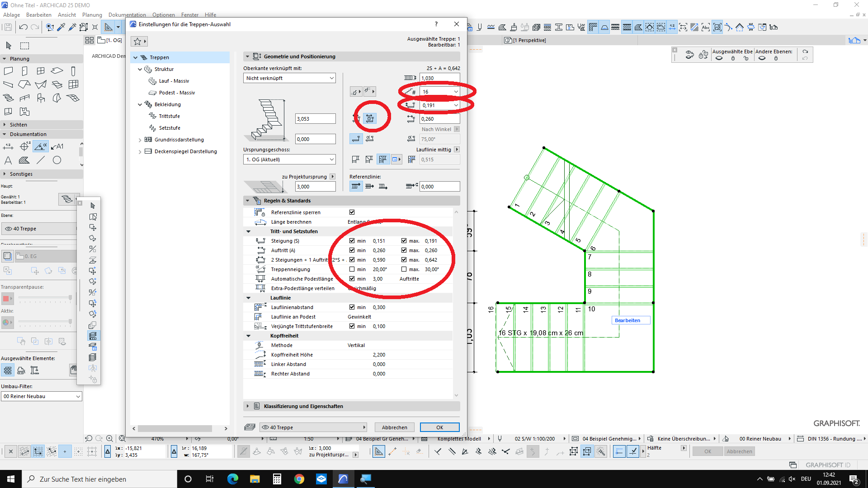Open the Dokumentation menu

point(127,15)
